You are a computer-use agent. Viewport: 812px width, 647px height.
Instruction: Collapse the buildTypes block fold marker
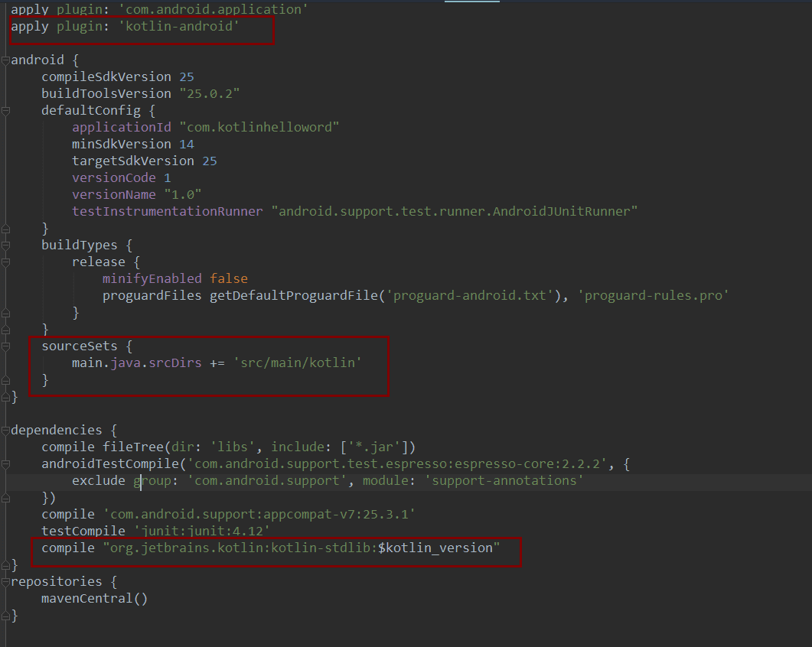click(x=5, y=245)
